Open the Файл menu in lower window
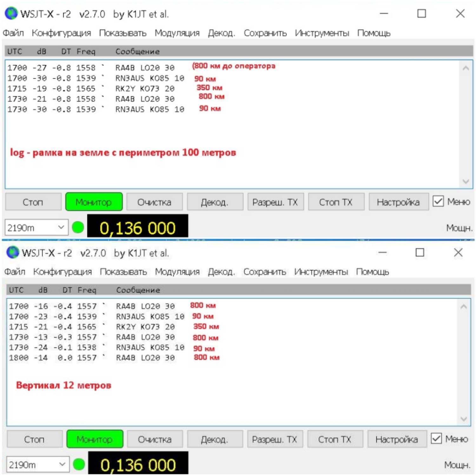The width and height of the screenshot is (476, 476). [15, 272]
